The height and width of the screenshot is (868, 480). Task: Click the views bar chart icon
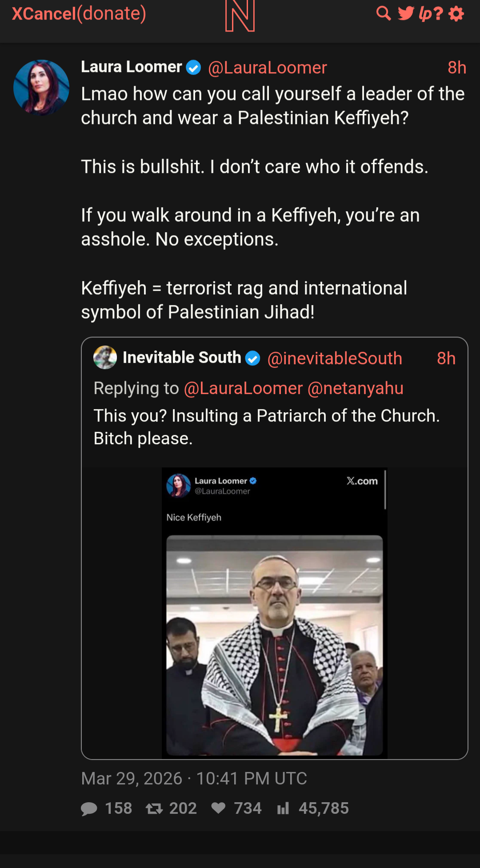click(x=283, y=808)
